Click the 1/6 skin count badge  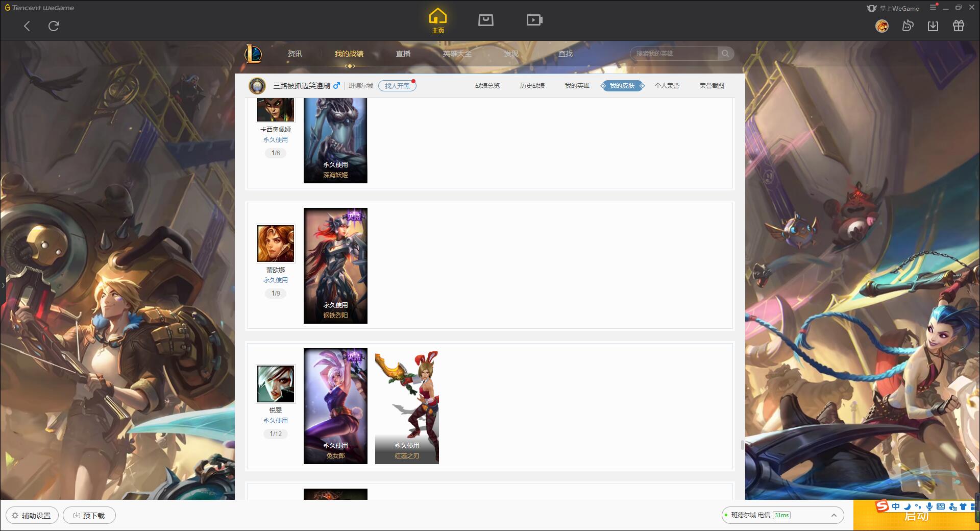pos(276,153)
